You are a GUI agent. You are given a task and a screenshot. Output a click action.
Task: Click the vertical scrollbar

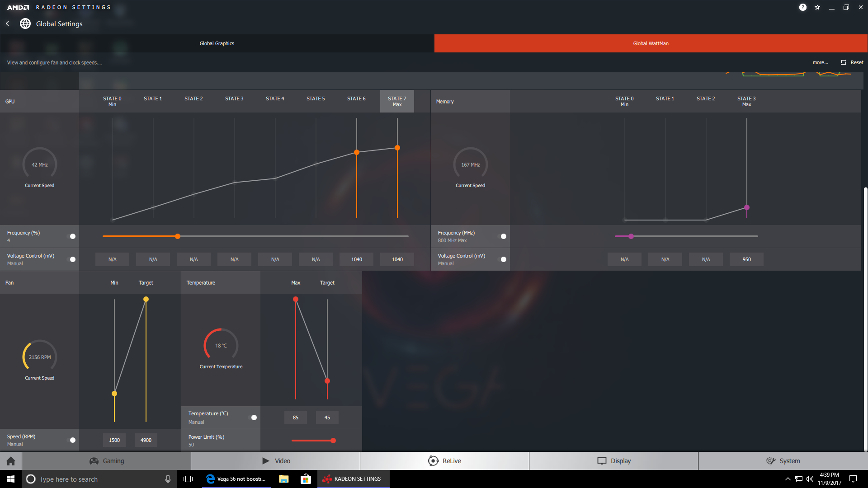tap(865, 319)
